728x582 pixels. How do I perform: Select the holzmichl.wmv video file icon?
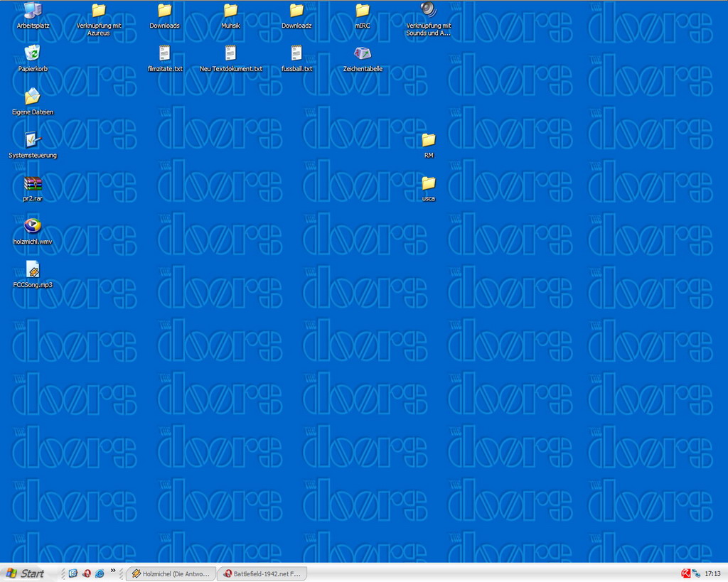click(x=33, y=232)
